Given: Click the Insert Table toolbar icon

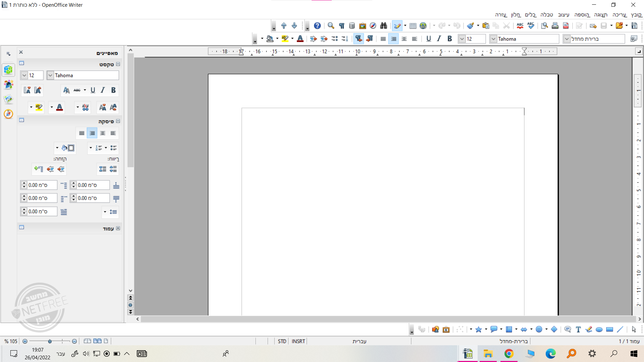Looking at the screenshot, I should 413,26.
